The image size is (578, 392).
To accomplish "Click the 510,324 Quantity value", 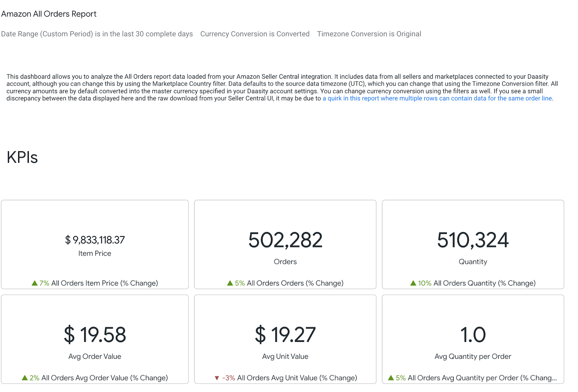I will tap(473, 240).
